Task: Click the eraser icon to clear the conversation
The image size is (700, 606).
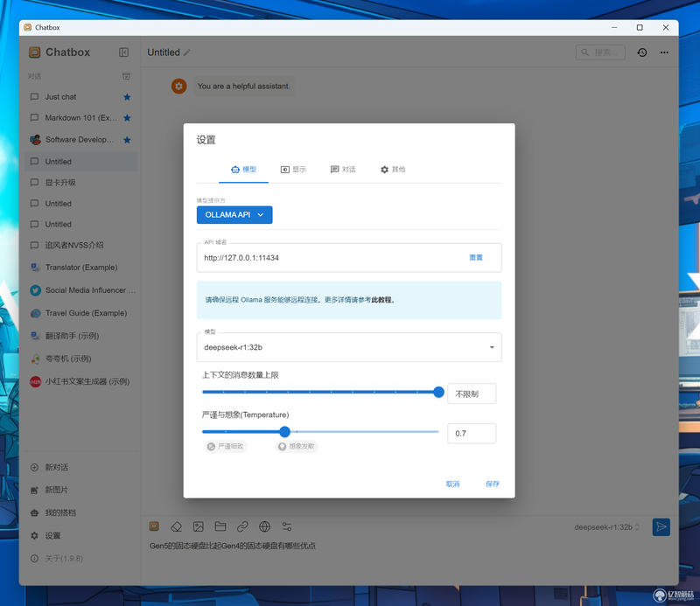Action: tap(176, 527)
